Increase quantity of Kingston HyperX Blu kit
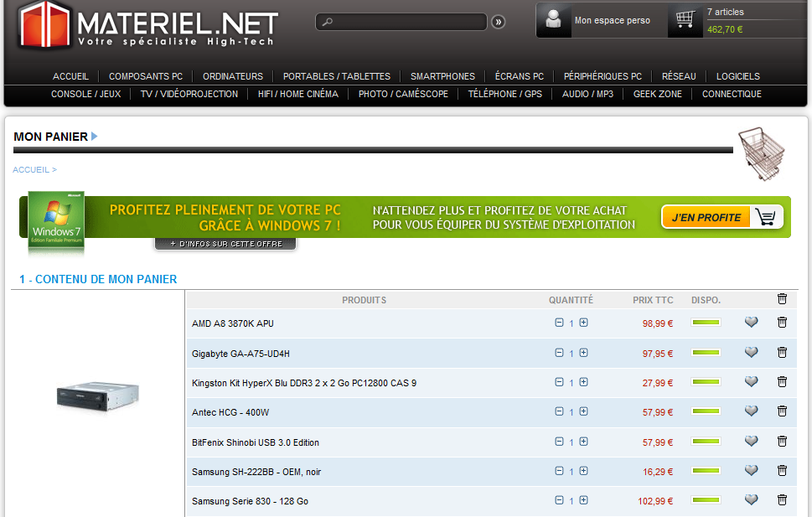This screenshot has height=517, width=812. tap(583, 382)
